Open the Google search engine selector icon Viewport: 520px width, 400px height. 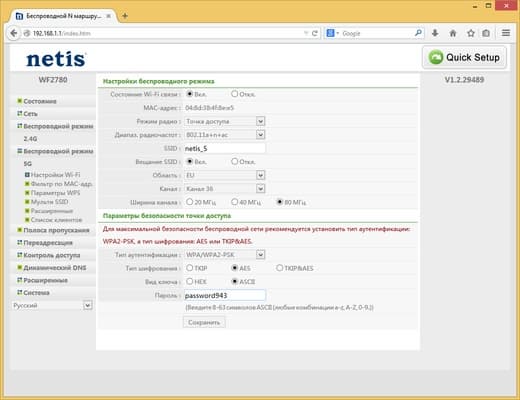(x=332, y=33)
